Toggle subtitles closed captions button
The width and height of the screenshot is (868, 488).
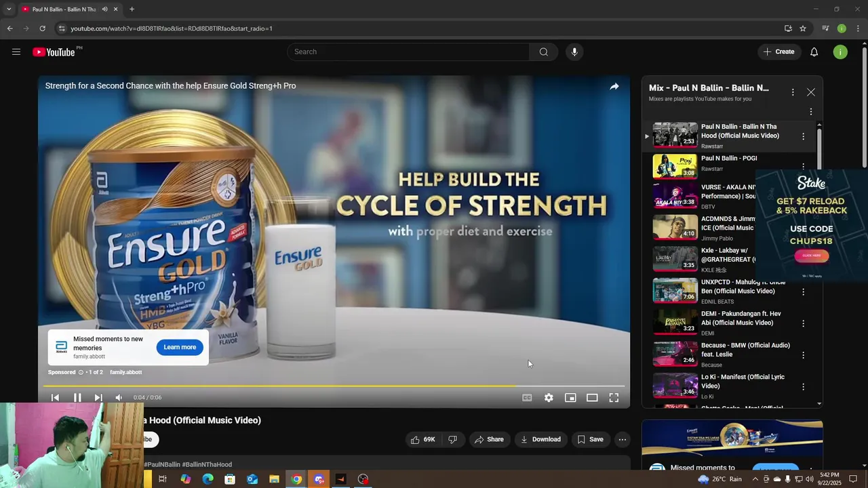(527, 398)
